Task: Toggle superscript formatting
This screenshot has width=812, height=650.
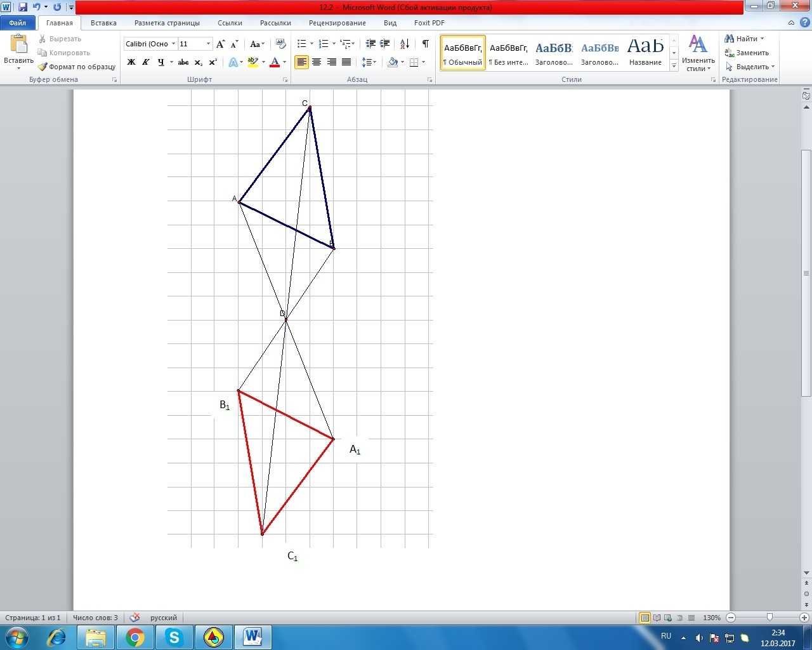Action: point(213,62)
